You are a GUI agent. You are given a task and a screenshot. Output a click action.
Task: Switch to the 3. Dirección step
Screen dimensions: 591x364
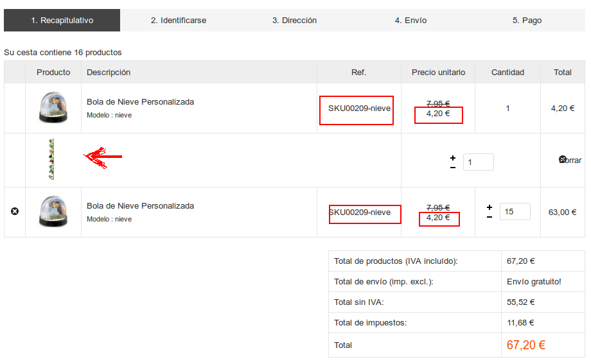coord(294,21)
